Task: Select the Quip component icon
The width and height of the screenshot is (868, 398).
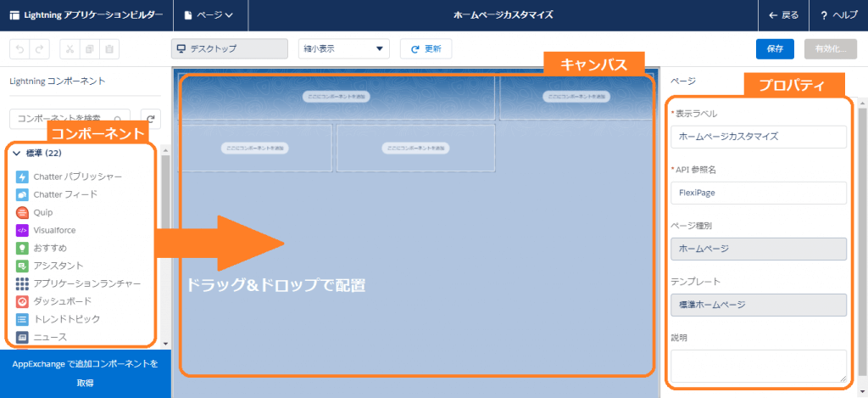Action: coord(22,212)
